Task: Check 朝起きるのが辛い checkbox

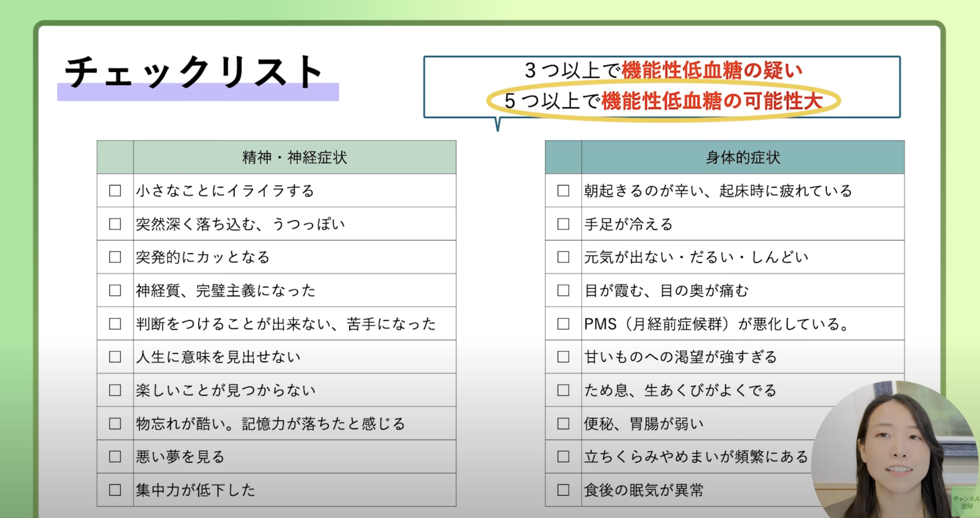Action: click(563, 191)
